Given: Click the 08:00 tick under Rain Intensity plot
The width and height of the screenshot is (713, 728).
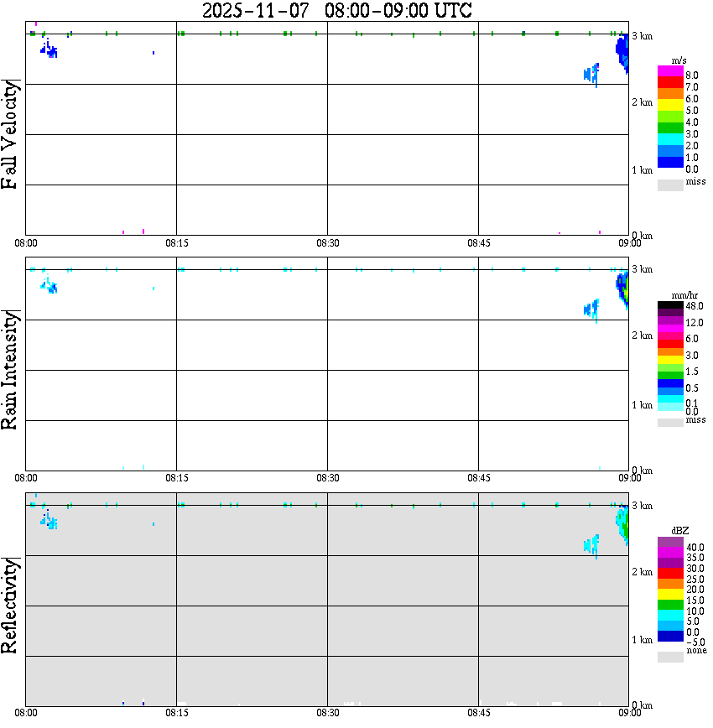Looking at the screenshot, I should pyautogui.click(x=26, y=478).
